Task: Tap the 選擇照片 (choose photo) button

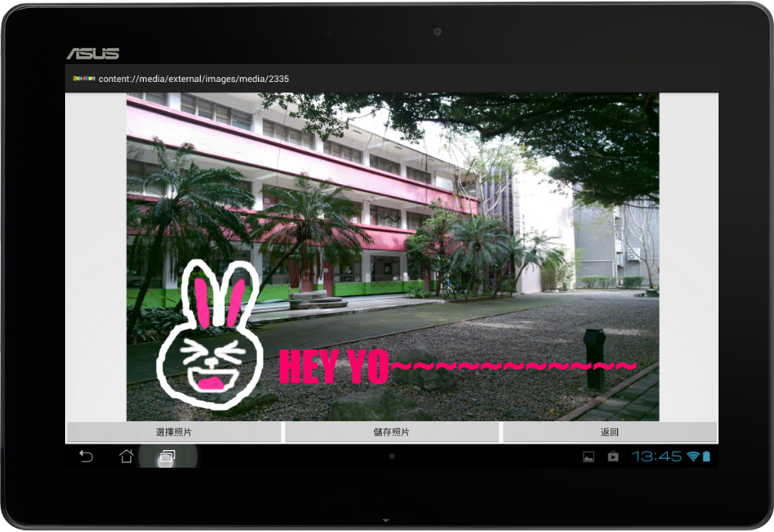Action: click(x=174, y=432)
